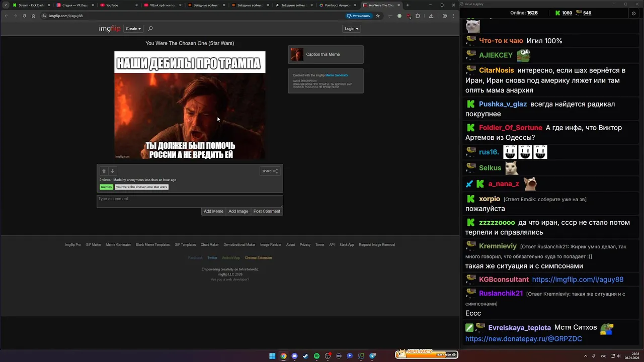The height and width of the screenshot is (362, 644).
Task: Click the РУС language indicator
Action: [x=603, y=356]
